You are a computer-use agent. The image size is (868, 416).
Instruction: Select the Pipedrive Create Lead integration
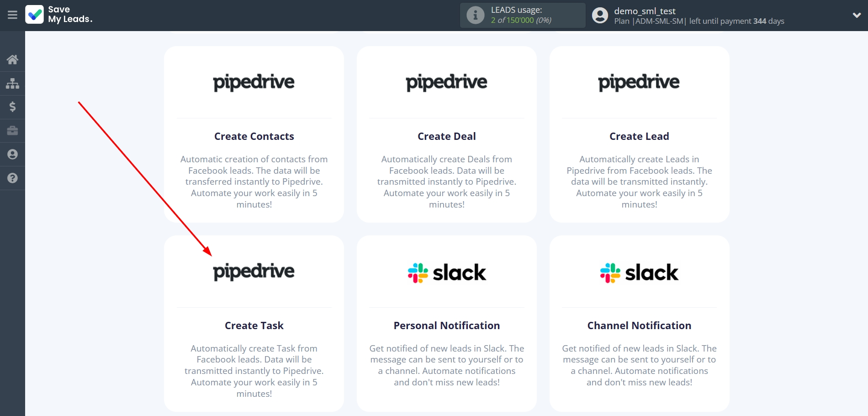click(639, 136)
